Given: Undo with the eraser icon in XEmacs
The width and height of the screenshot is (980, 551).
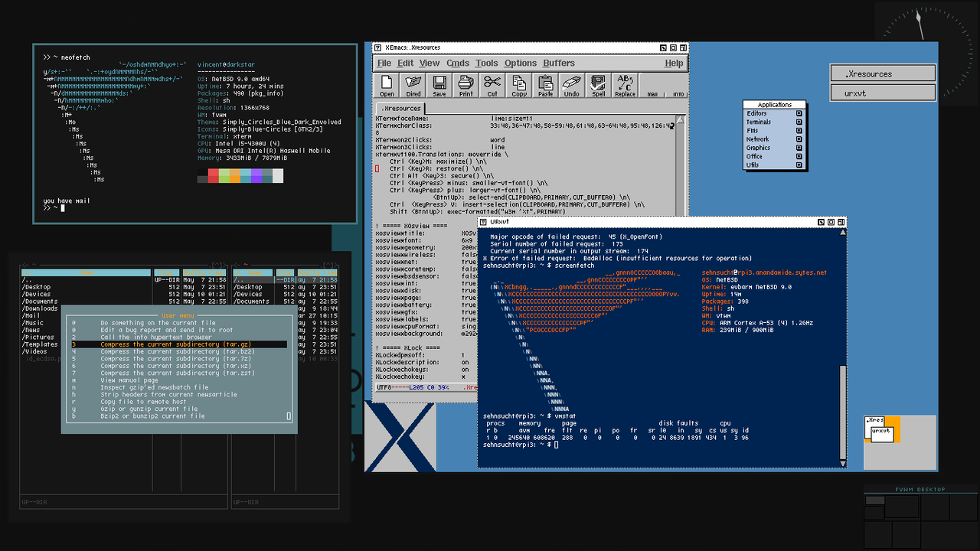Looking at the screenshot, I should [571, 85].
